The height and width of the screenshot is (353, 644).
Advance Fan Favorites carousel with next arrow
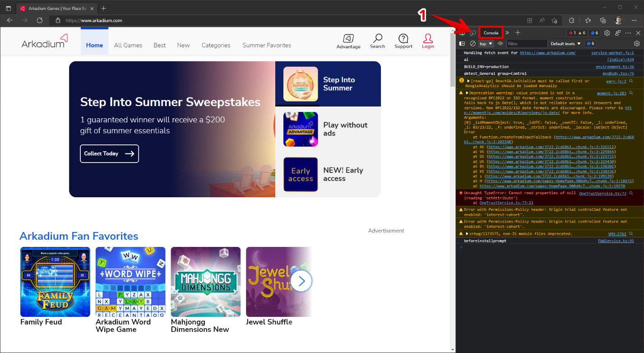point(301,281)
